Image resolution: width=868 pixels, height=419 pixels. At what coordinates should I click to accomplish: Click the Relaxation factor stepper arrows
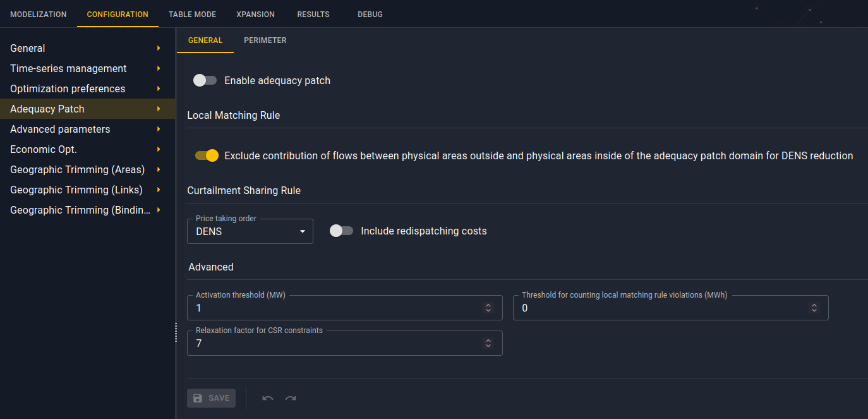(488, 343)
